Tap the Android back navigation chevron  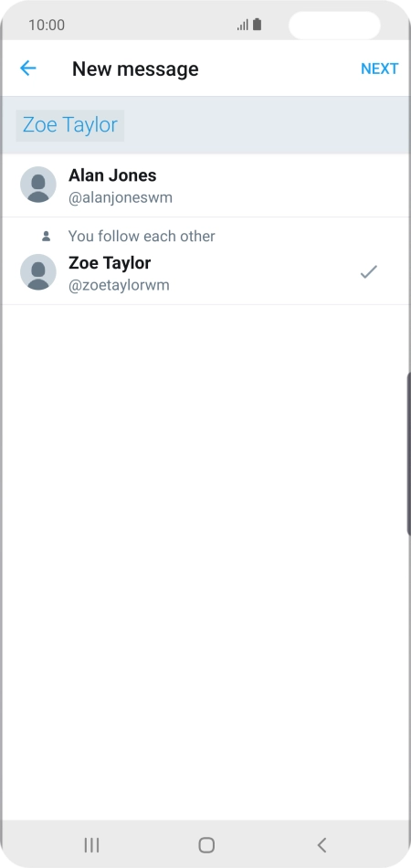click(321, 845)
